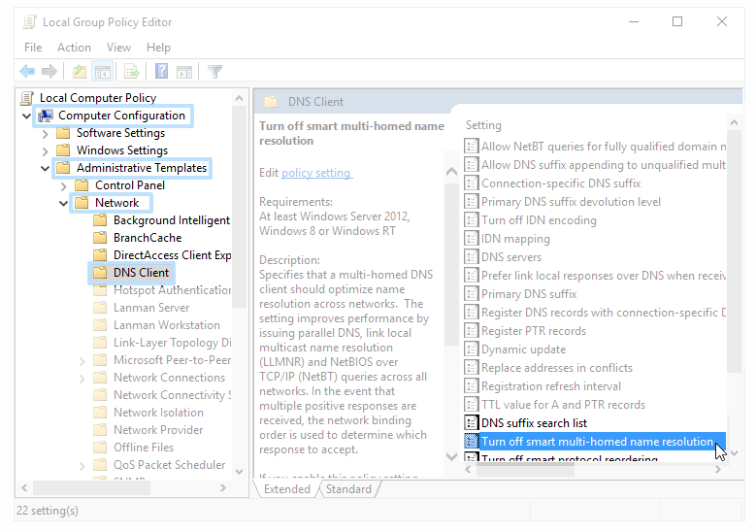Click policy icon beside IDN mapping
The width and height of the screenshot is (756, 532).
click(x=471, y=238)
